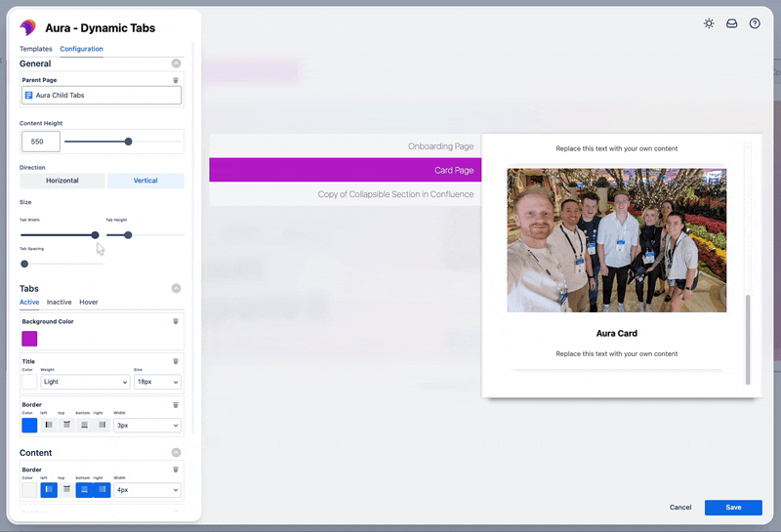Delete the Tabs Border setting
The width and height of the screenshot is (781, 532).
point(176,405)
